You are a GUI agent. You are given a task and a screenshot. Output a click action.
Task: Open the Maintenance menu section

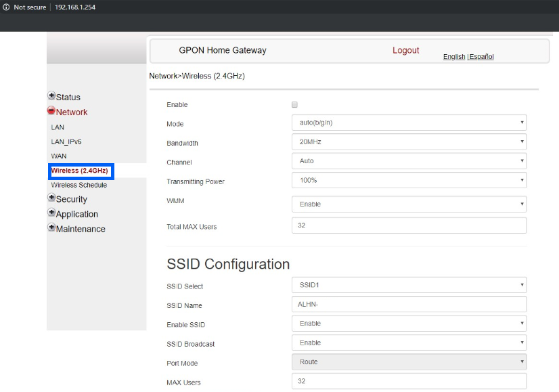click(x=81, y=229)
